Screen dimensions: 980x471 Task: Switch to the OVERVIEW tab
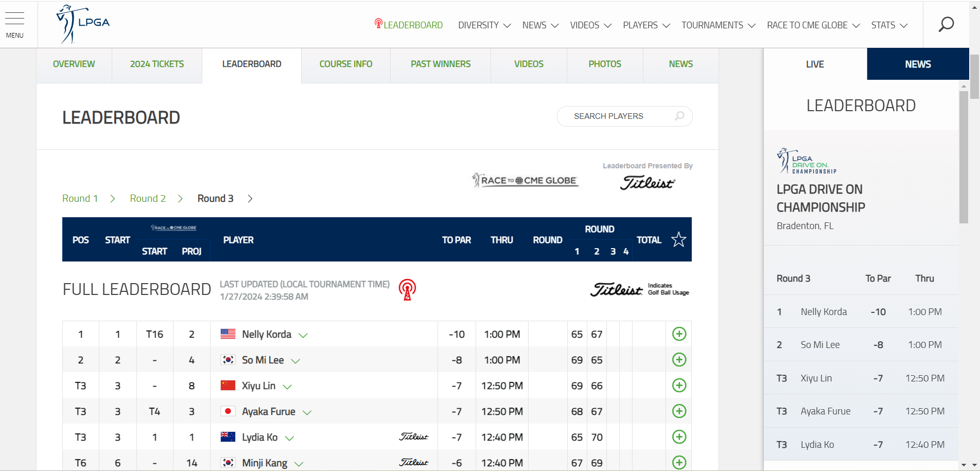74,64
